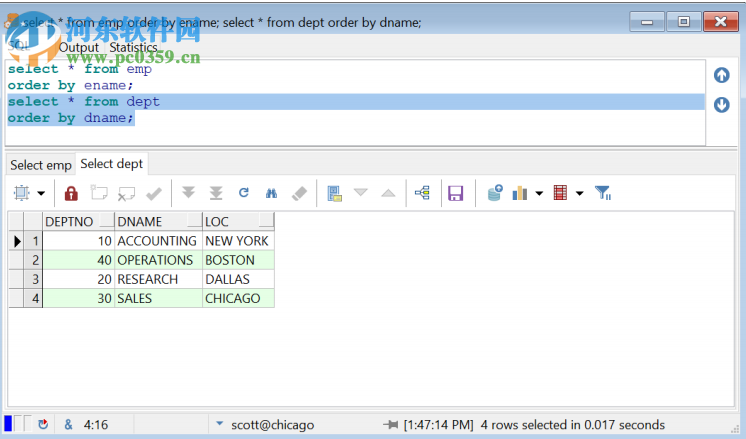746x439 pixels.
Task: Click the BOSTON cell
Action: point(238,260)
